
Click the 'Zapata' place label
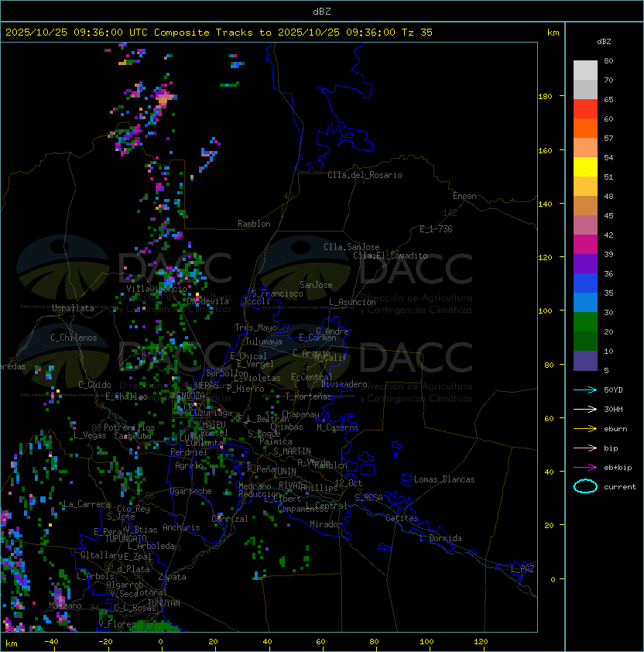click(172, 577)
